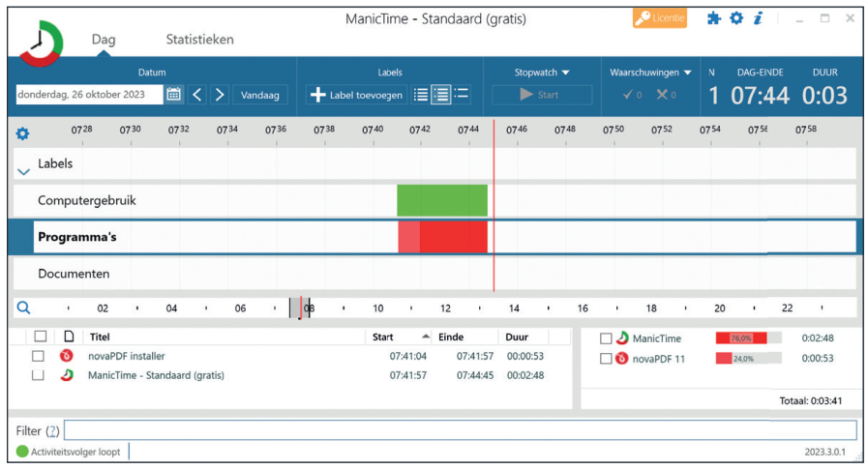Click ManicTime - Standaard row icon

coord(67,375)
